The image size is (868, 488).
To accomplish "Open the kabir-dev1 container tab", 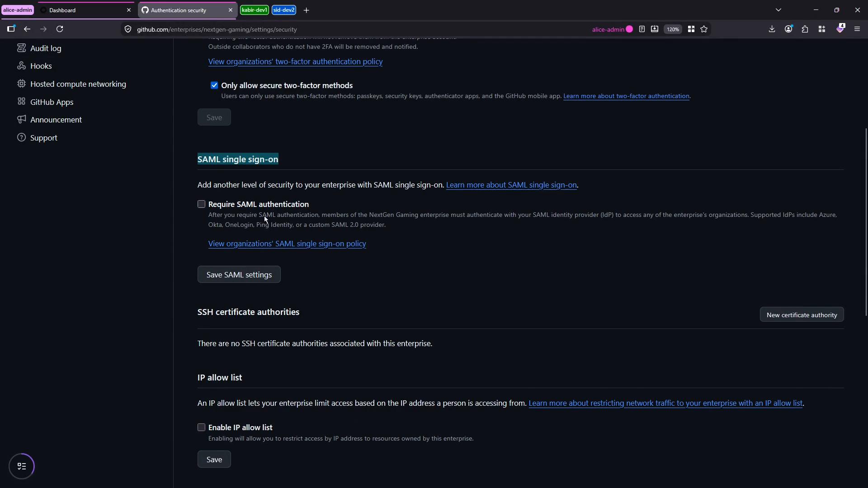I will tap(255, 10).
